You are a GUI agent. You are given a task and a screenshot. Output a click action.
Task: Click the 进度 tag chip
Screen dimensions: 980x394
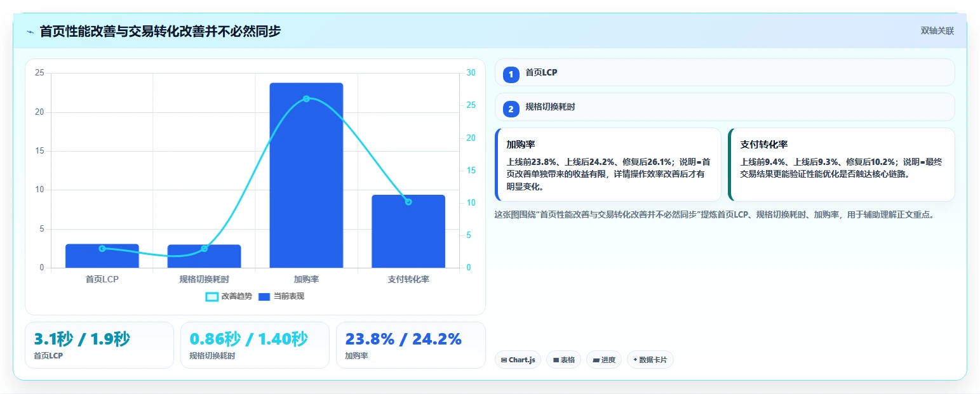click(604, 360)
